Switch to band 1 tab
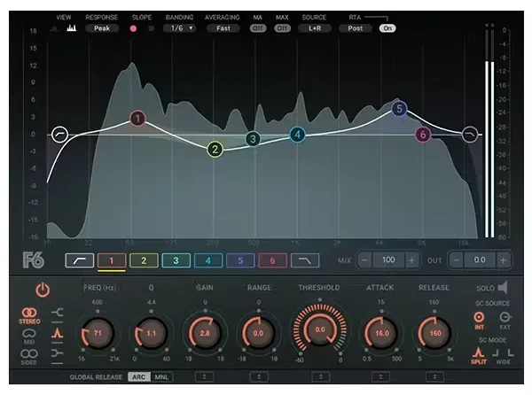532x395 pixels. click(112, 260)
